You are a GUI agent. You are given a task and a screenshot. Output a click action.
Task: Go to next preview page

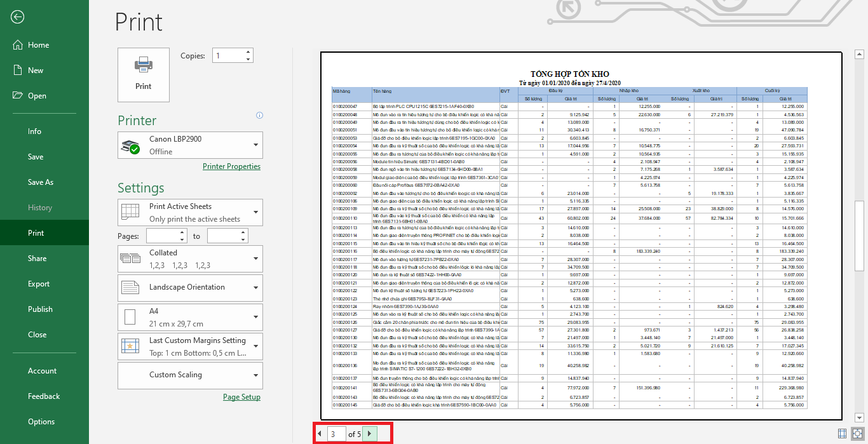click(370, 434)
